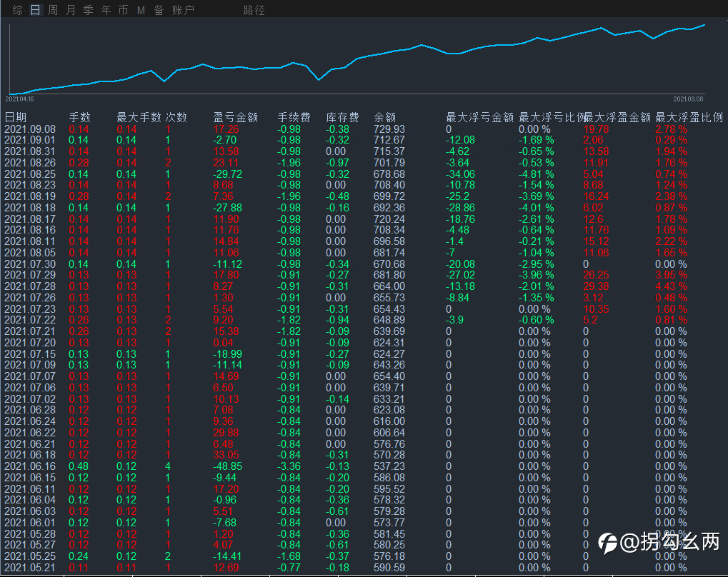Switch to the 月 monthly tab
The width and height of the screenshot is (728, 577).
pos(71,10)
